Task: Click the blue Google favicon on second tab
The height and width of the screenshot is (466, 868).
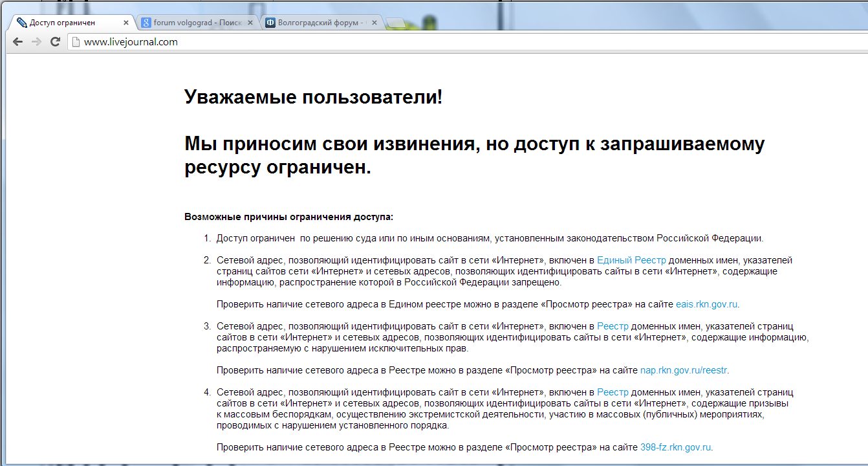Action: click(146, 23)
